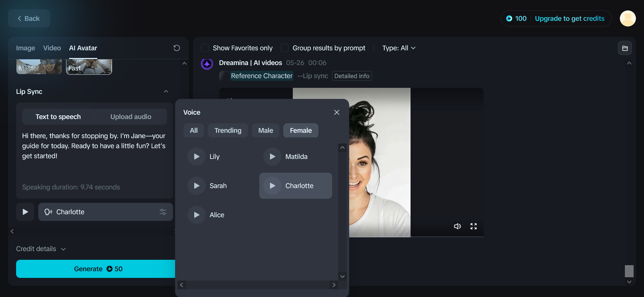Choose the Upload audio option
The height and width of the screenshot is (297, 644).
pyautogui.click(x=131, y=117)
